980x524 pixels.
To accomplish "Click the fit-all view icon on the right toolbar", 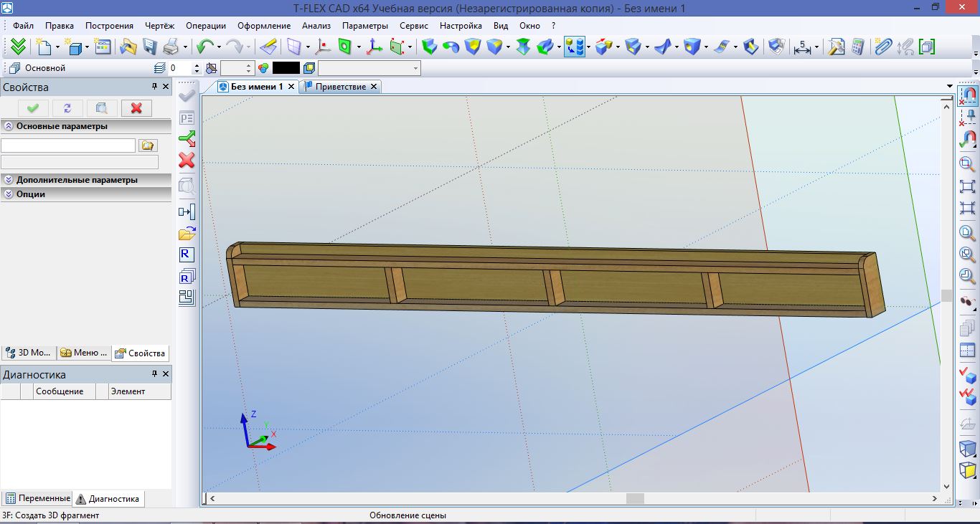I will 968,186.
